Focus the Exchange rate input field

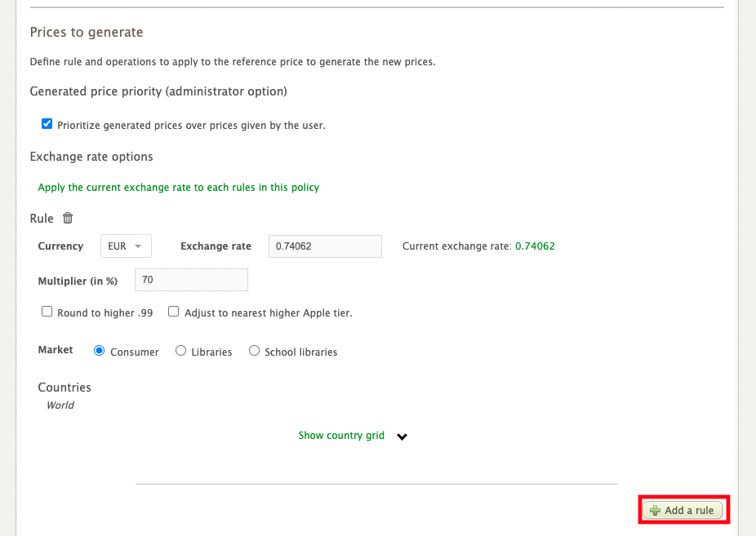point(325,246)
